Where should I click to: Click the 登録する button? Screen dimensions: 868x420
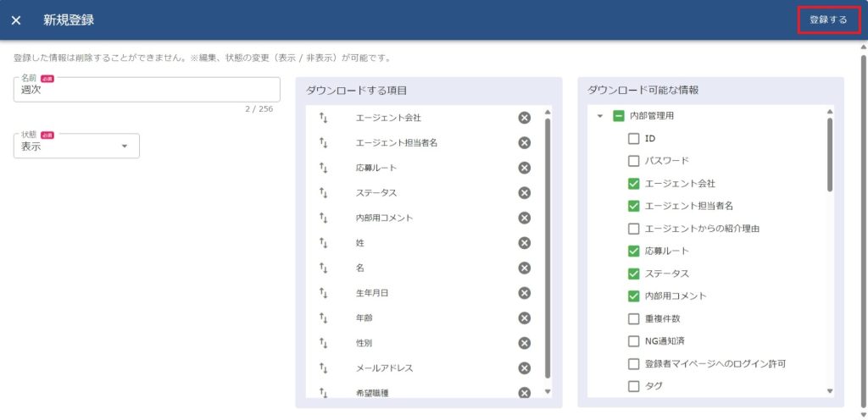[x=827, y=19]
